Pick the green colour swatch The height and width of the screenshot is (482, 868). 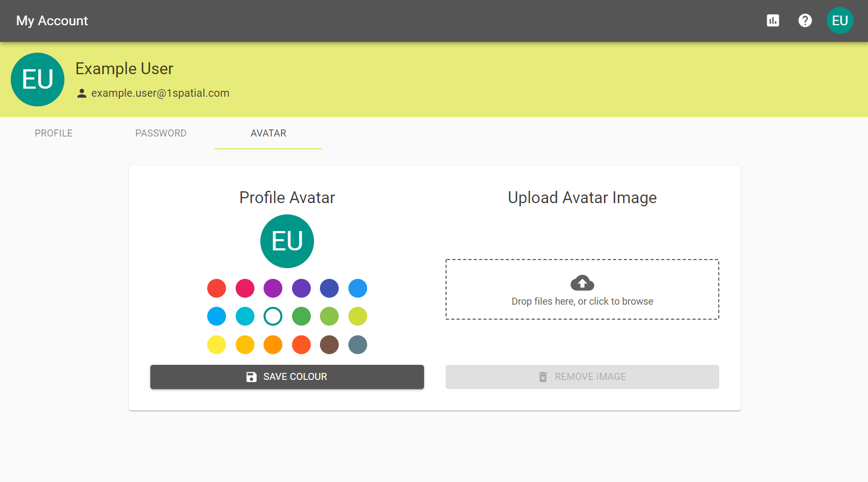pyautogui.click(x=301, y=316)
